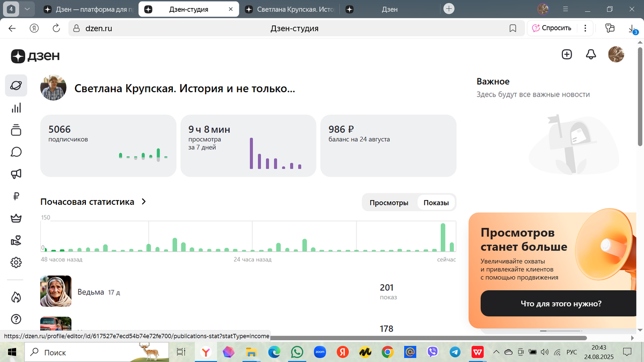Viewport: 644px width, 362px height.
Task: Open the gear settings sidebar icon
Action: coord(16,262)
